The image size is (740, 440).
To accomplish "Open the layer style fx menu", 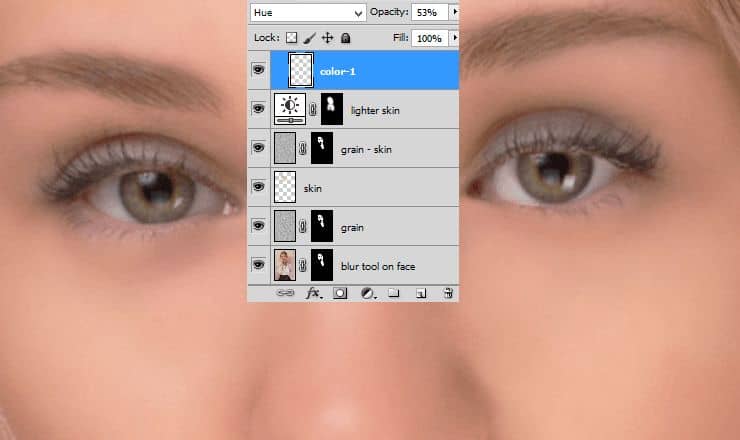I will tap(313, 293).
